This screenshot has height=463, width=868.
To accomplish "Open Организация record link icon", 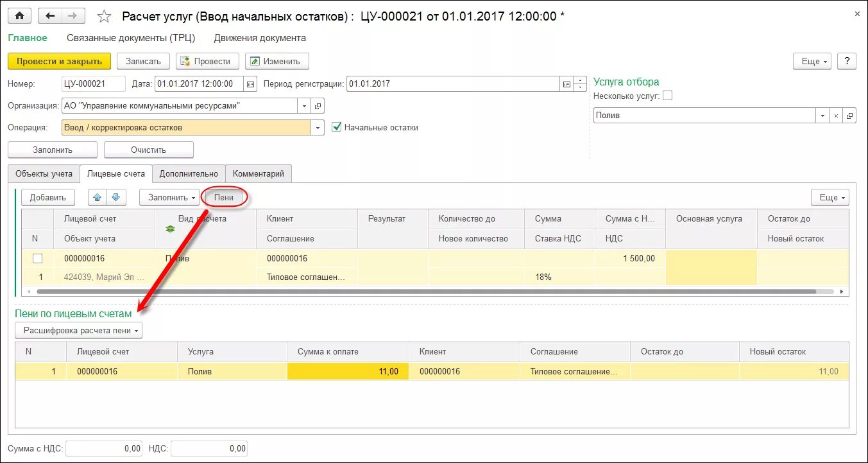I will [x=319, y=105].
